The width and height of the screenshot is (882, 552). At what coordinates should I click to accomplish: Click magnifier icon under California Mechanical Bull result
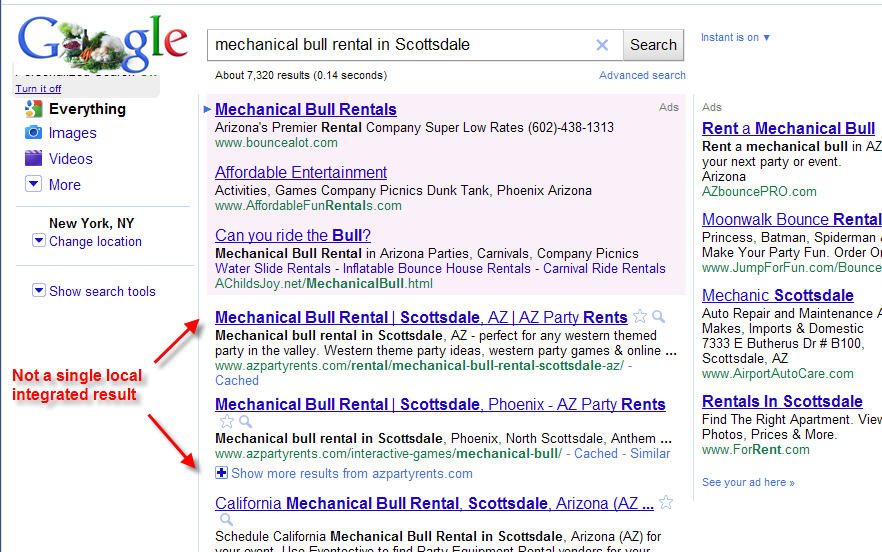pyautogui.click(x=226, y=520)
